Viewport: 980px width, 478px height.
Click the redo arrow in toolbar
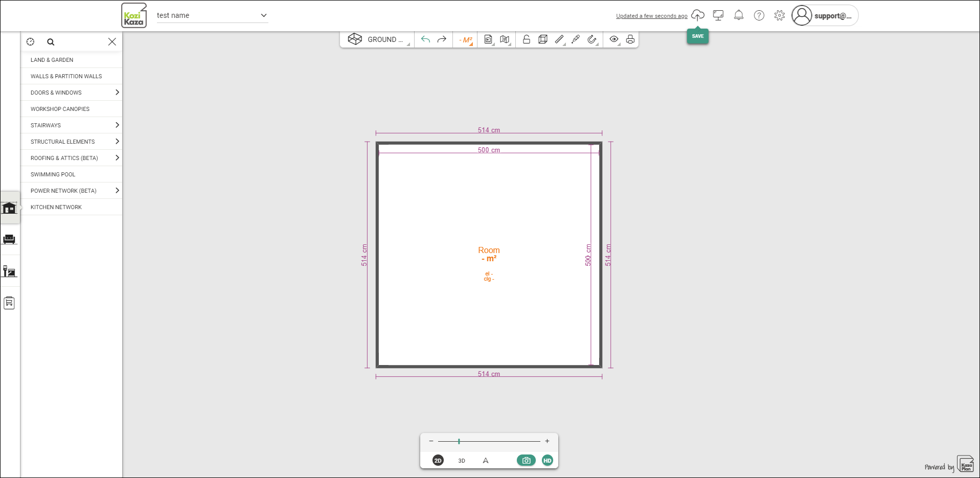442,39
